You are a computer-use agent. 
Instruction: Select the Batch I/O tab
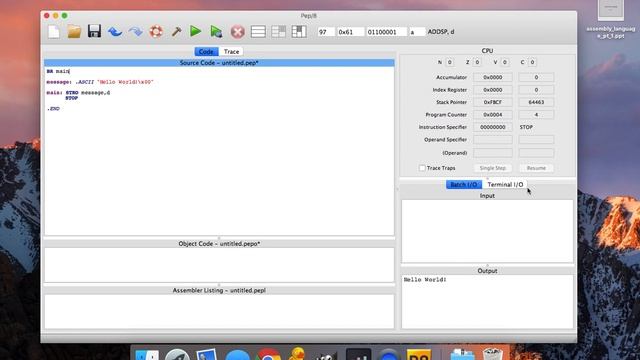[x=464, y=184]
